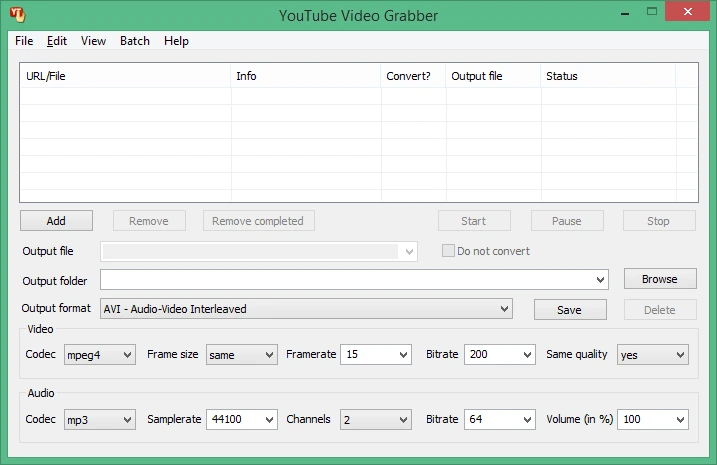Browse for an output folder

pos(660,279)
